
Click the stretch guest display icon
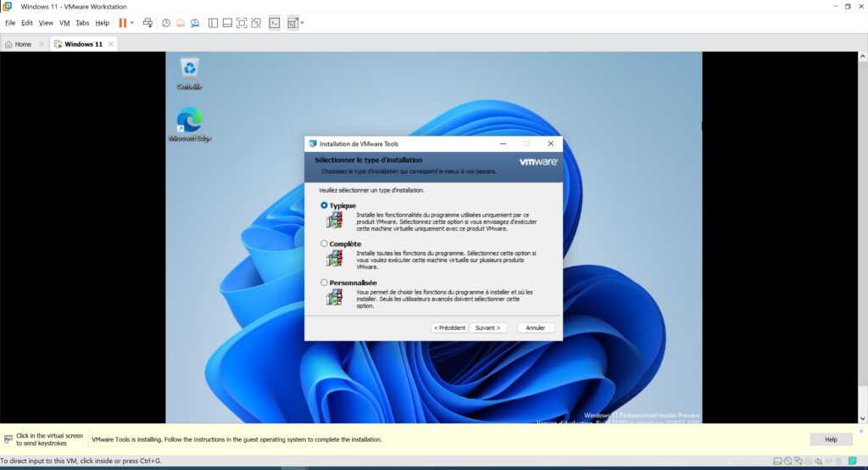[x=292, y=23]
